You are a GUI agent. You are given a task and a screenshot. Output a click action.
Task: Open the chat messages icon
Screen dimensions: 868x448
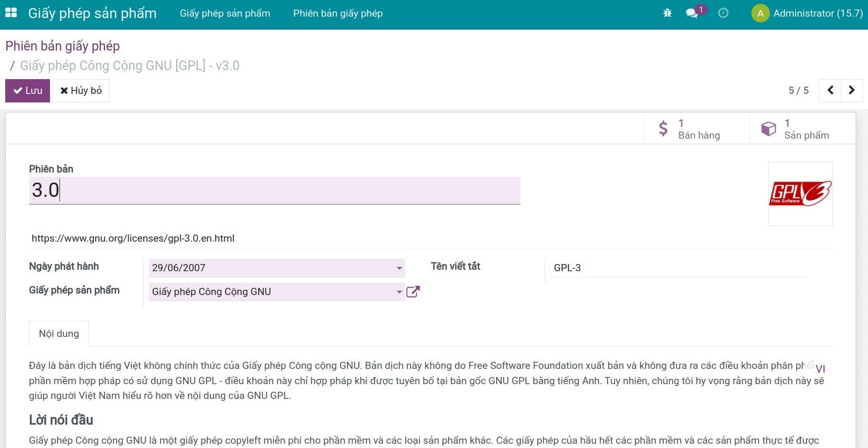[692, 13]
